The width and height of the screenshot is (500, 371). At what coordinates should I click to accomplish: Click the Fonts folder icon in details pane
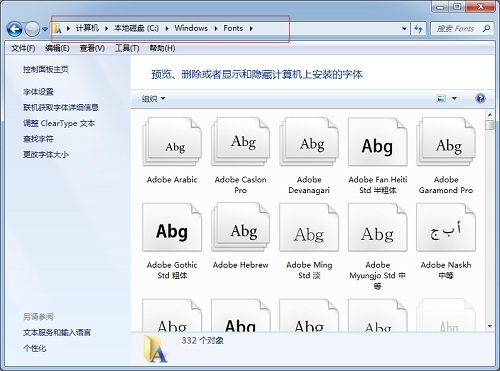coord(155,349)
